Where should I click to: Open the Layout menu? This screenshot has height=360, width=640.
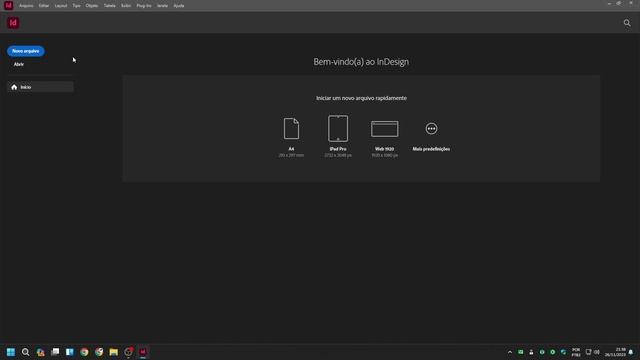pyautogui.click(x=61, y=6)
